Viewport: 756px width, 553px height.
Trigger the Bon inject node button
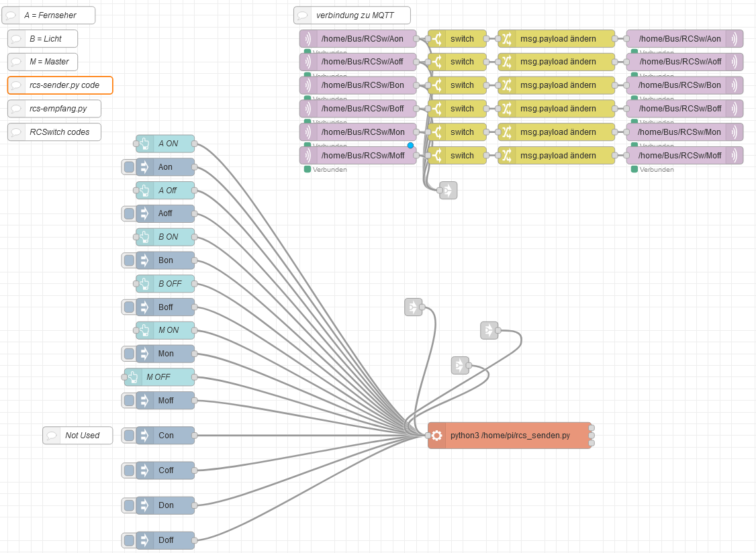[x=129, y=260]
